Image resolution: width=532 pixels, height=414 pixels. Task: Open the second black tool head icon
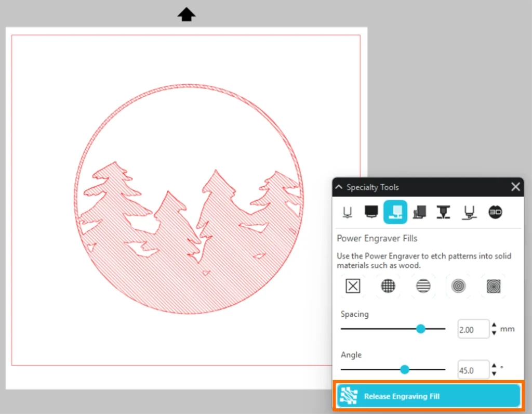[371, 212]
